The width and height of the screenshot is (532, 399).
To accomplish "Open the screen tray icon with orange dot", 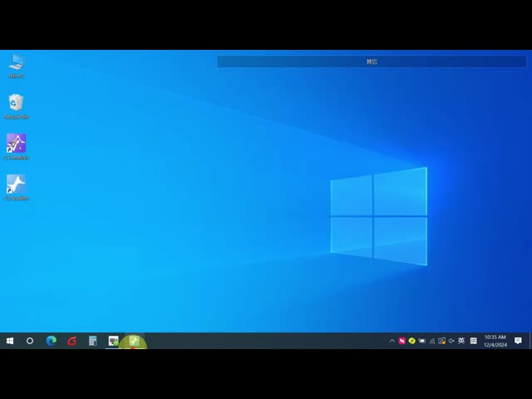I will [441, 341].
